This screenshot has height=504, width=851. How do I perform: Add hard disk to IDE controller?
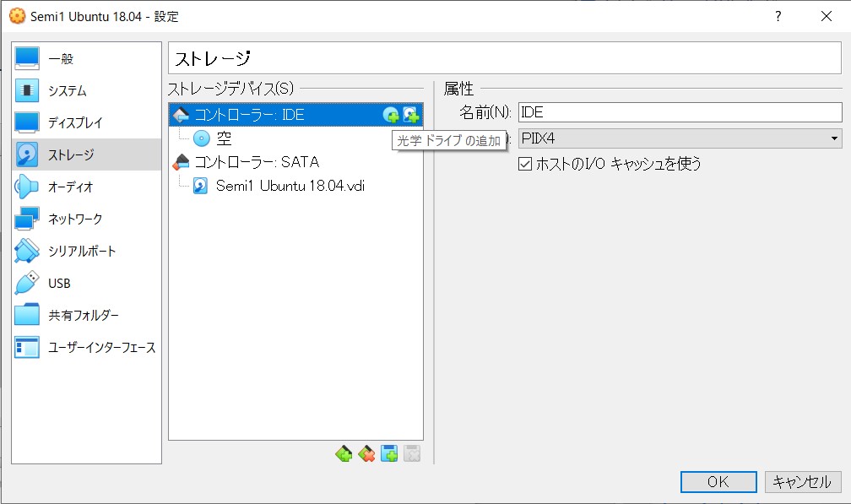pyautogui.click(x=411, y=115)
